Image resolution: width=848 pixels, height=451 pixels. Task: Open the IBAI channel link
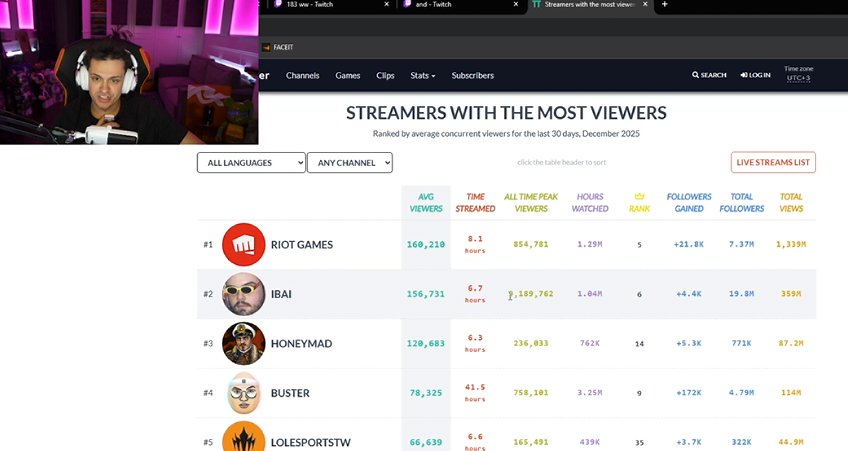pos(281,294)
